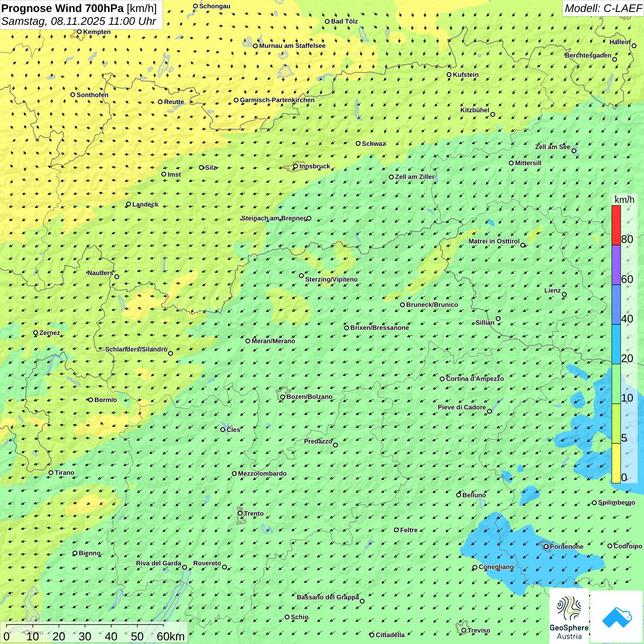Click the Garmisch-Partenkirchen label
Screen dimensions: 644x644
[x=277, y=100]
